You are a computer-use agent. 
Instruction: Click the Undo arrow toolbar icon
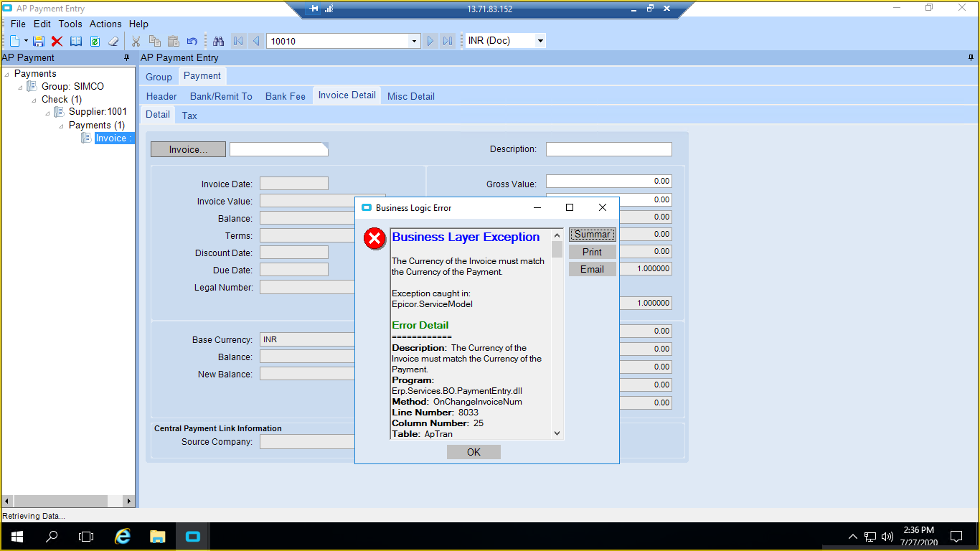pyautogui.click(x=192, y=42)
